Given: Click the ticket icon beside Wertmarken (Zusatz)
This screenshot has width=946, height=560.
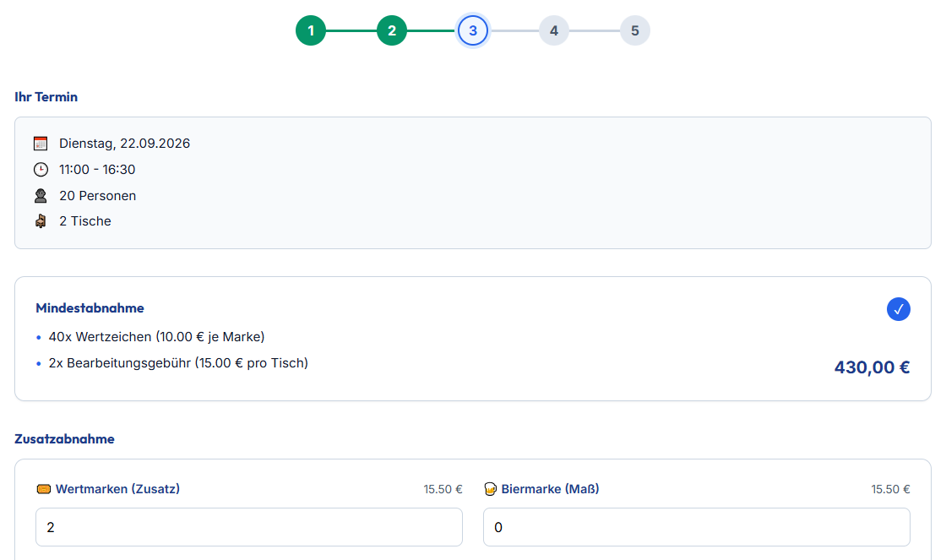Looking at the screenshot, I should click(x=44, y=489).
